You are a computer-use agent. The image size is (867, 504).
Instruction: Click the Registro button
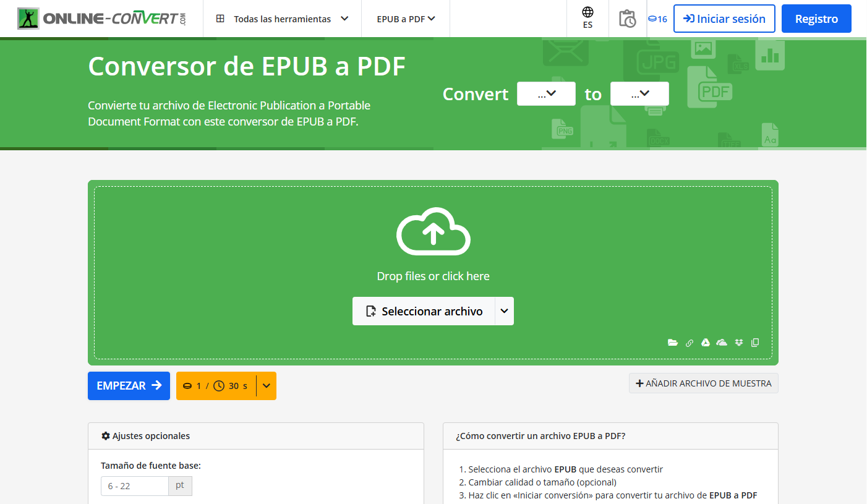click(x=816, y=19)
